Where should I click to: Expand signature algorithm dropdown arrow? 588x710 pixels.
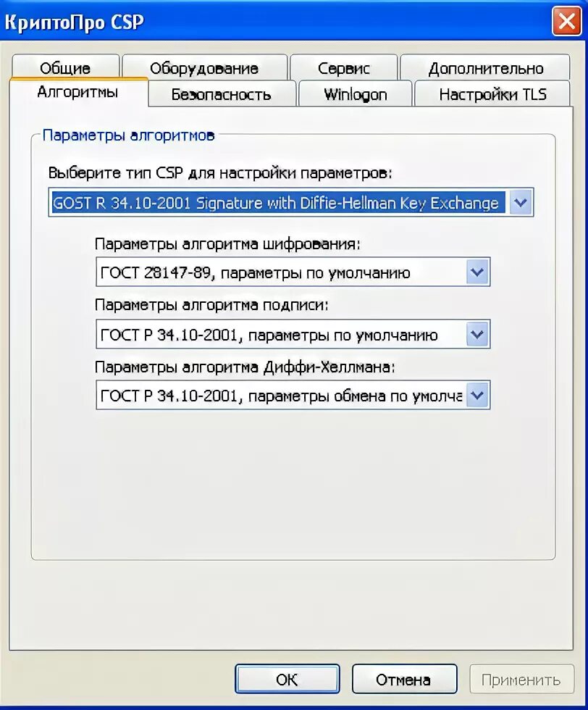[x=477, y=335]
